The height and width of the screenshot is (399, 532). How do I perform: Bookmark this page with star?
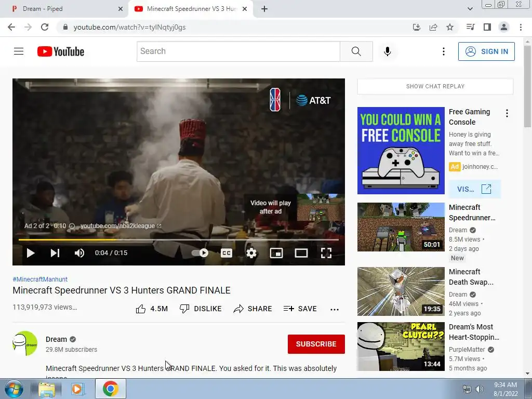(450, 27)
